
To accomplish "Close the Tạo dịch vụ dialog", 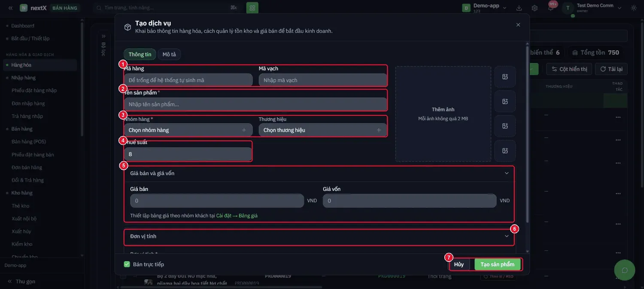I will click(518, 25).
